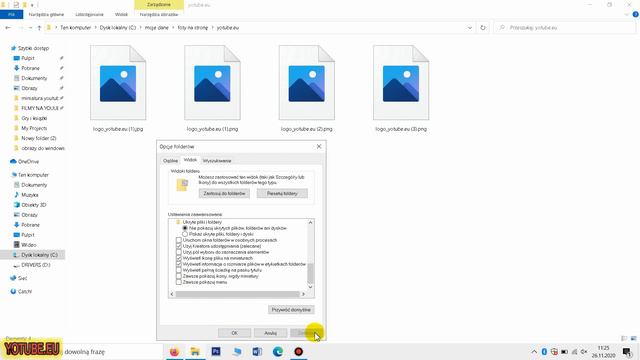Image resolution: width=640 pixels, height=360 pixels.
Task: Open the address bar history dropdown
Action: (470, 28)
